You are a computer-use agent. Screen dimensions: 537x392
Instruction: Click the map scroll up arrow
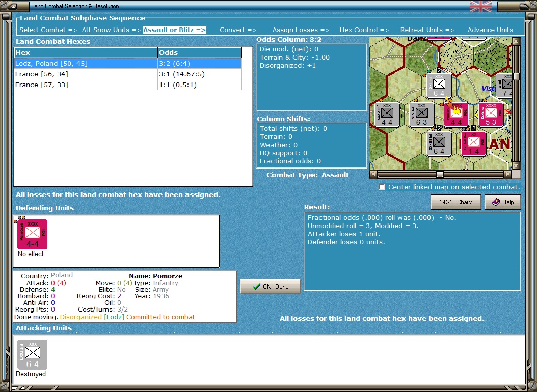516,41
